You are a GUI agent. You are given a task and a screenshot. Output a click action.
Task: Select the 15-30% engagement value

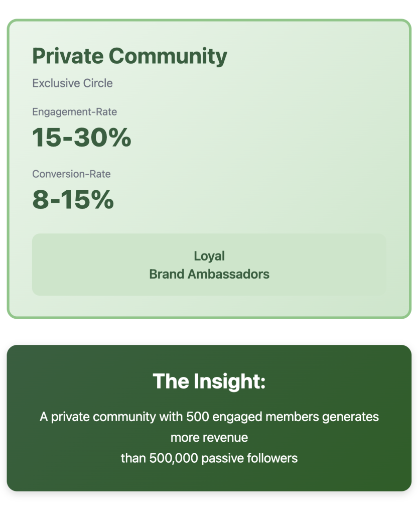click(x=82, y=138)
